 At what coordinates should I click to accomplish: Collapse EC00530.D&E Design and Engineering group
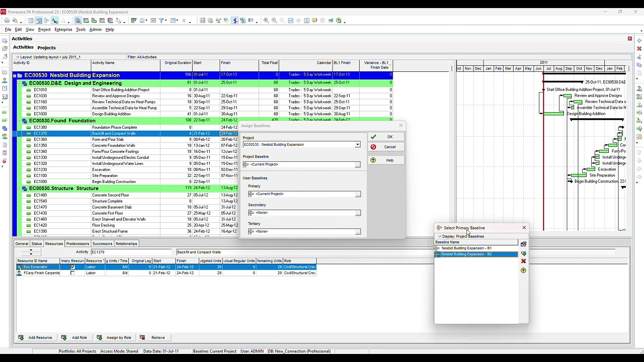click(x=19, y=83)
